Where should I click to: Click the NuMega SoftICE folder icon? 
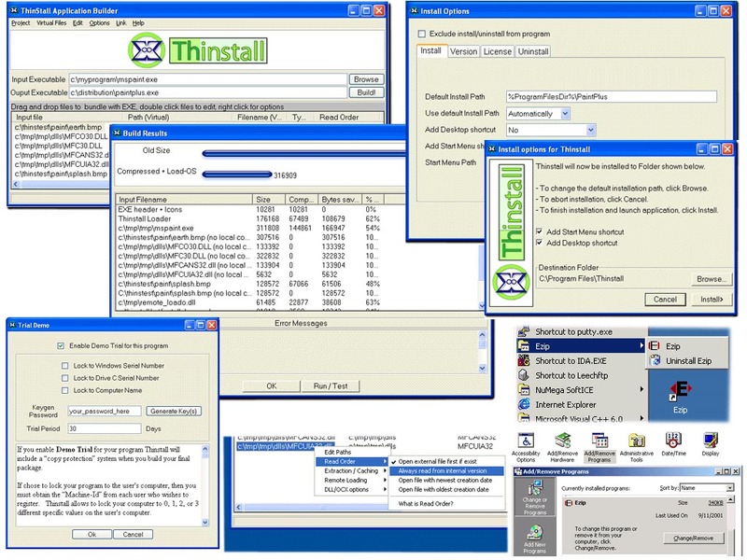coord(524,390)
